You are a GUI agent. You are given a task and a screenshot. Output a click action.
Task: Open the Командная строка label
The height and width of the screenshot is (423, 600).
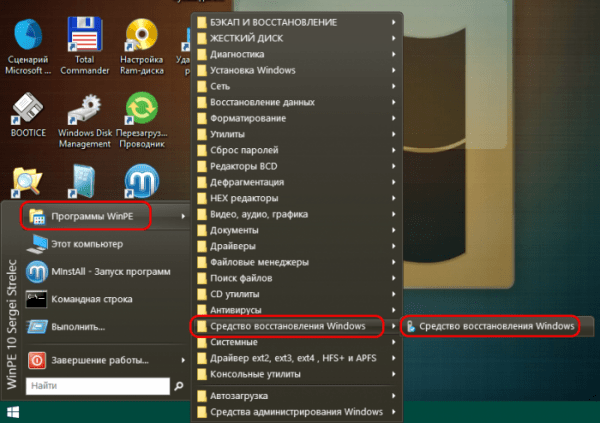(92, 299)
